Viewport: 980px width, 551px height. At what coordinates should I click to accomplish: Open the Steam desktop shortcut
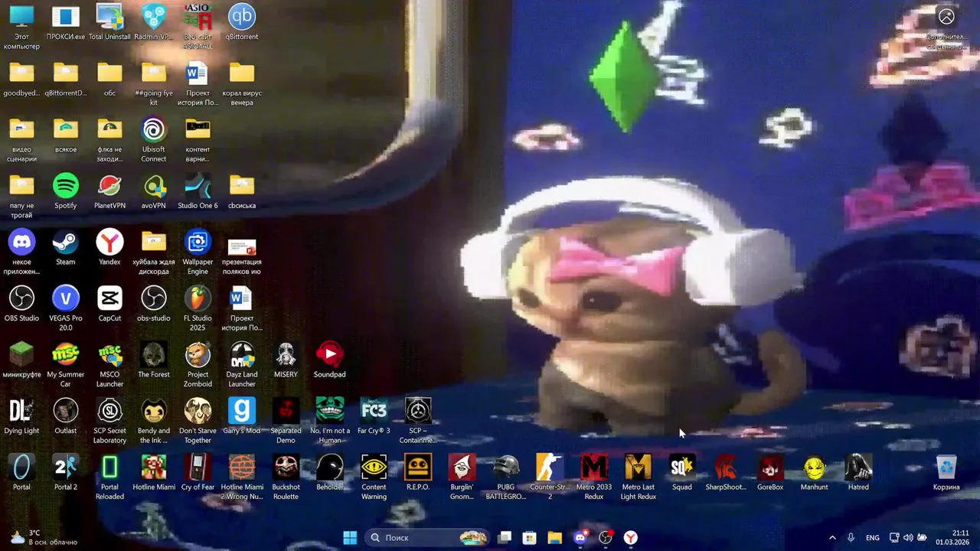pyautogui.click(x=66, y=248)
